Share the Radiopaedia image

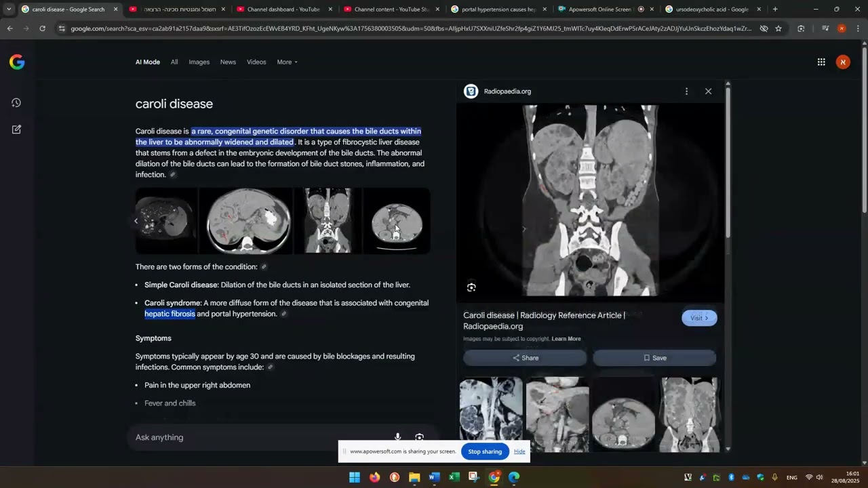click(x=525, y=358)
